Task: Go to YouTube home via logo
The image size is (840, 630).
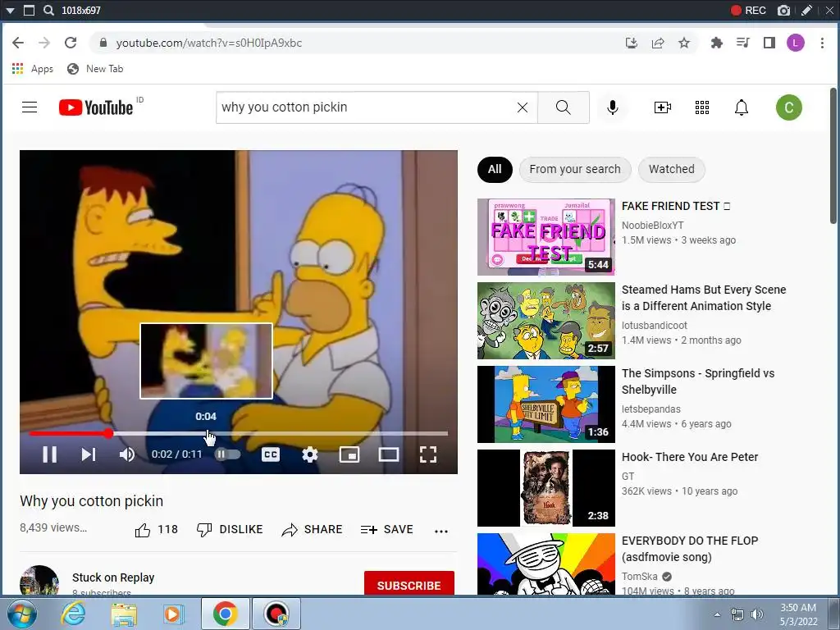Action: coord(97,107)
